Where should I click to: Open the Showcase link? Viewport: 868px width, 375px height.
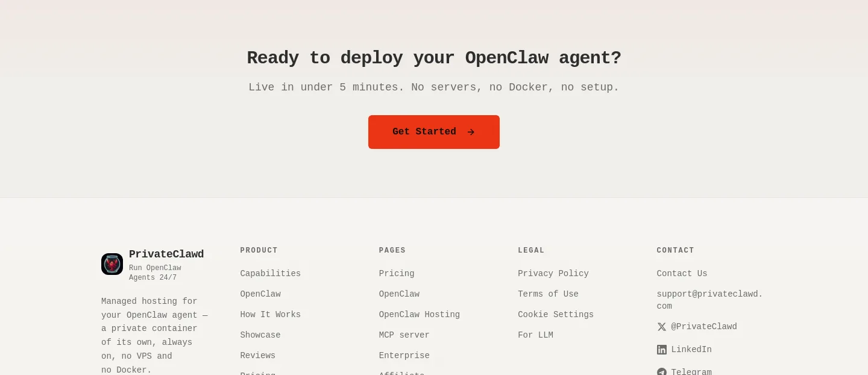coord(260,335)
